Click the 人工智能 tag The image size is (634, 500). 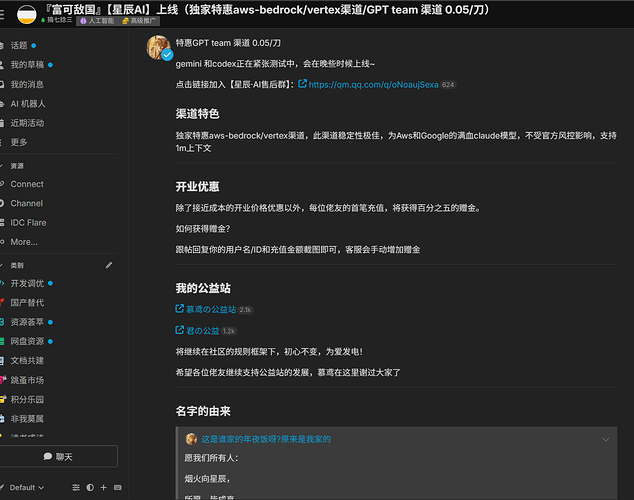pyautogui.click(x=97, y=21)
